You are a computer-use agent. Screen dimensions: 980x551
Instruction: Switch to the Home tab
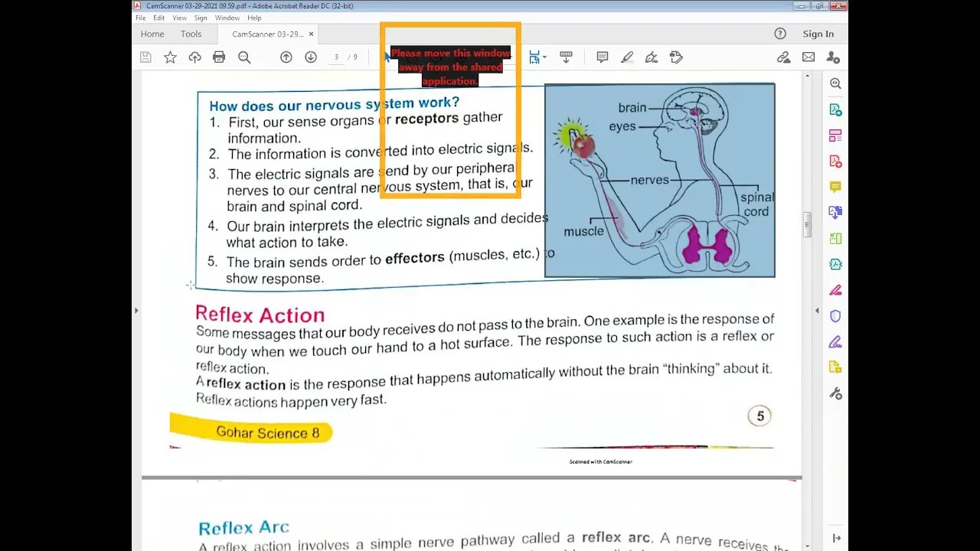pyautogui.click(x=152, y=34)
